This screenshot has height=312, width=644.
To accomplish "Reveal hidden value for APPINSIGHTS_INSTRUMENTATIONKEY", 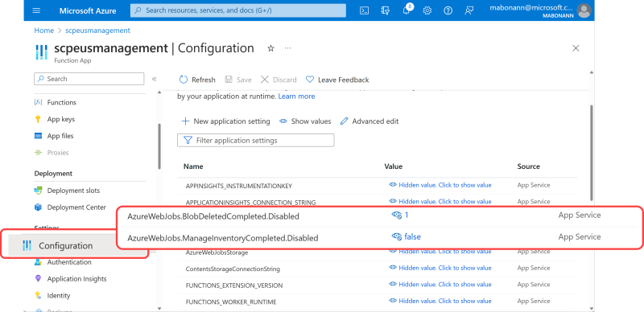I will [x=440, y=185].
